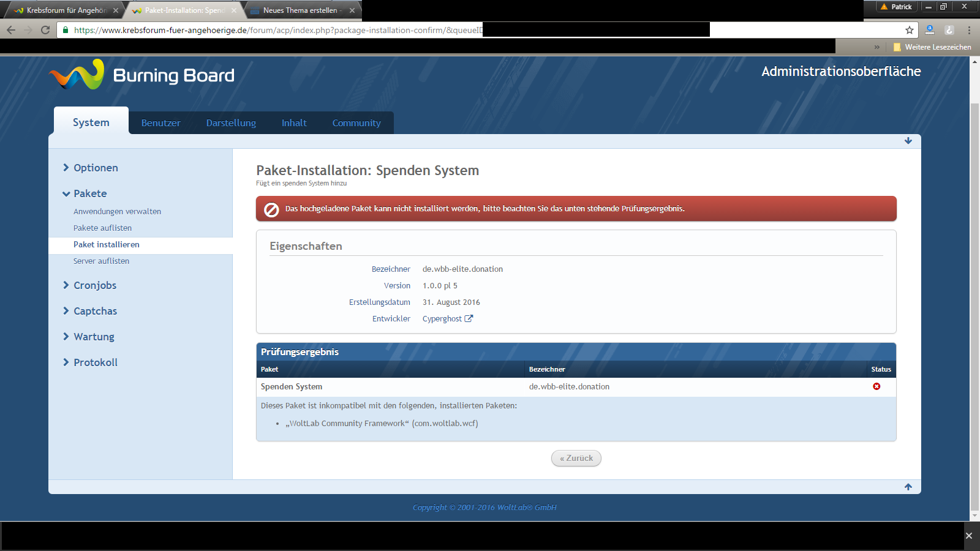Viewport: 980px width, 551px height.
Task: Reload the page in browser
Action: [x=45, y=30]
